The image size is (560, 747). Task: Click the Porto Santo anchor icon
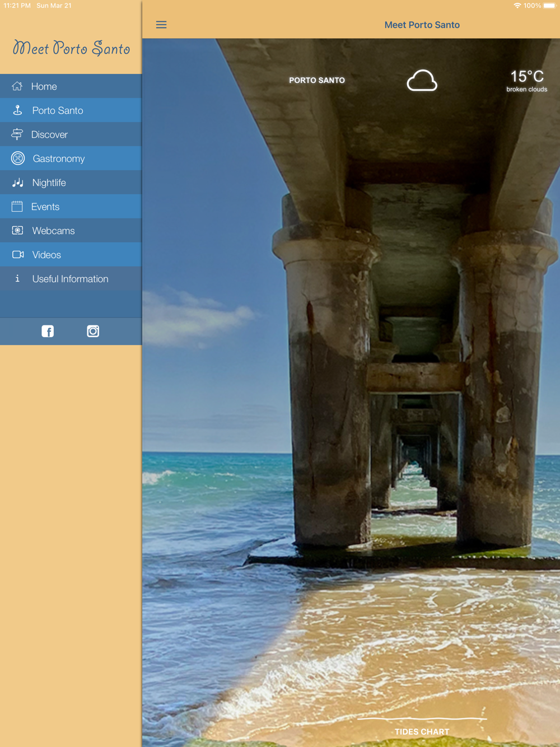[x=17, y=110]
